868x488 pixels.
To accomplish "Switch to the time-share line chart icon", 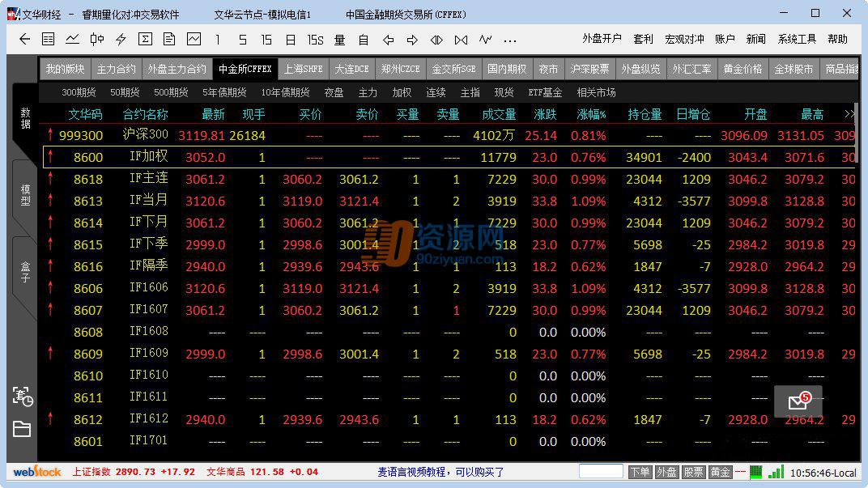I will click(72, 40).
